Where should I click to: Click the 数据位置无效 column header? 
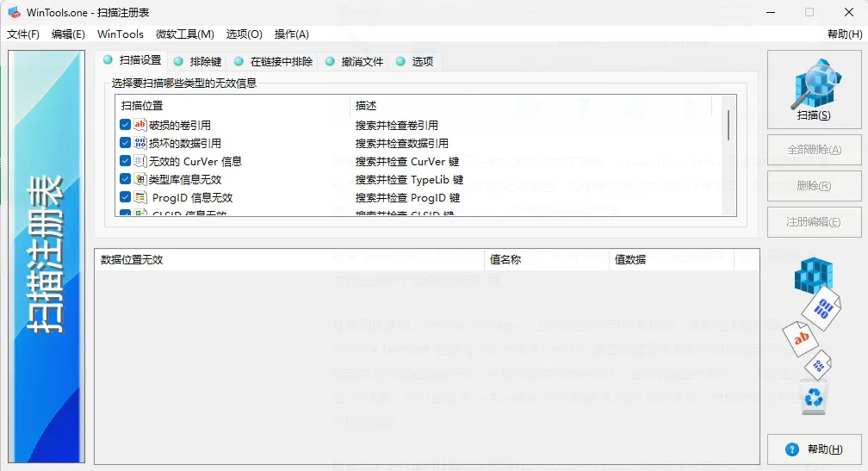coord(289,259)
